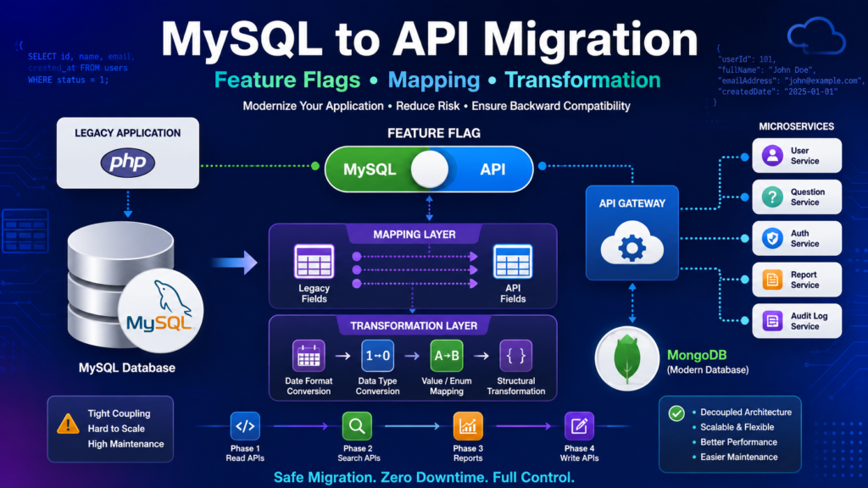Screen dimensions: 868x488
Task: Click the PHP logo in Legacy Application
Action: pos(127,162)
